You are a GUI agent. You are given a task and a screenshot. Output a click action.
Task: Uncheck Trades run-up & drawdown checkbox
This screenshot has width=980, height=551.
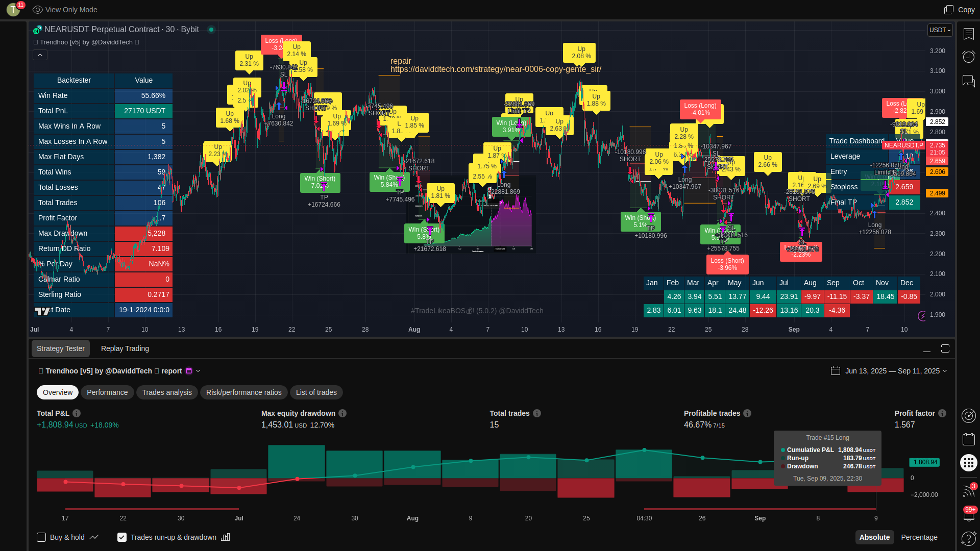pos(122,537)
